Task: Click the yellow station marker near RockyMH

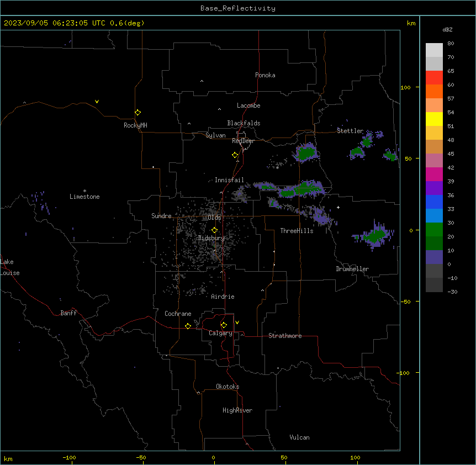Action: click(x=137, y=113)
